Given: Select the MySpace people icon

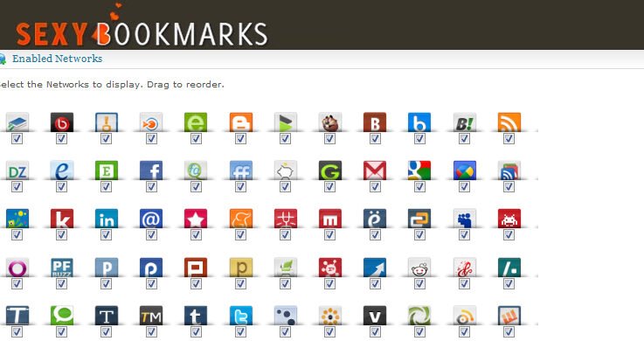Looking at the screenshot, I should (465, 219).
